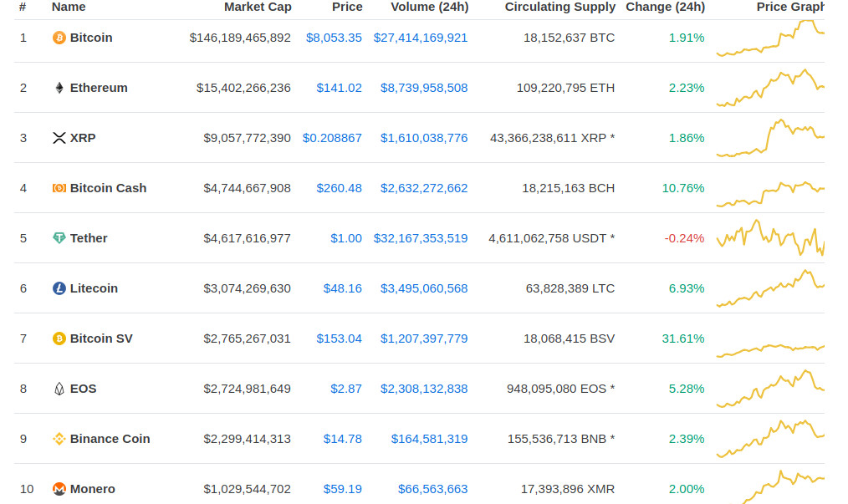Click the Tether logo icon
This screenshot has height=504, width=848.
pyautogui.click(x=59, y=238)
